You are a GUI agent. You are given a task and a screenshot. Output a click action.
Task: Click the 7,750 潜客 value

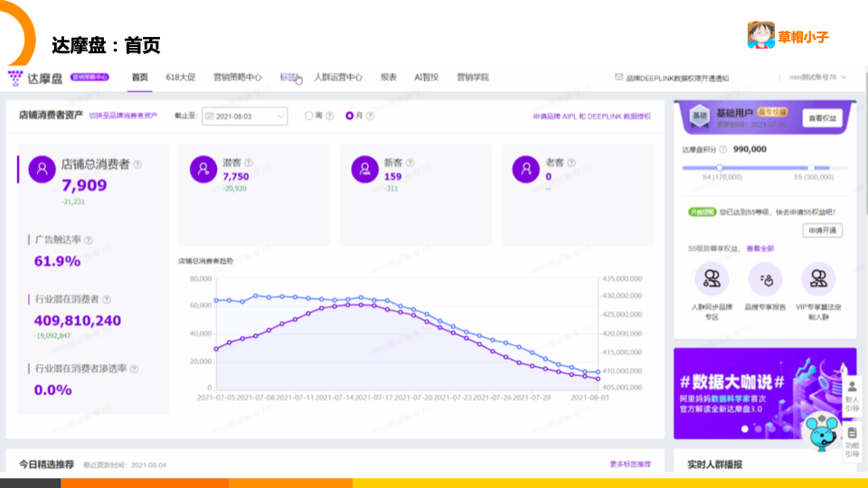click(236, 176)
